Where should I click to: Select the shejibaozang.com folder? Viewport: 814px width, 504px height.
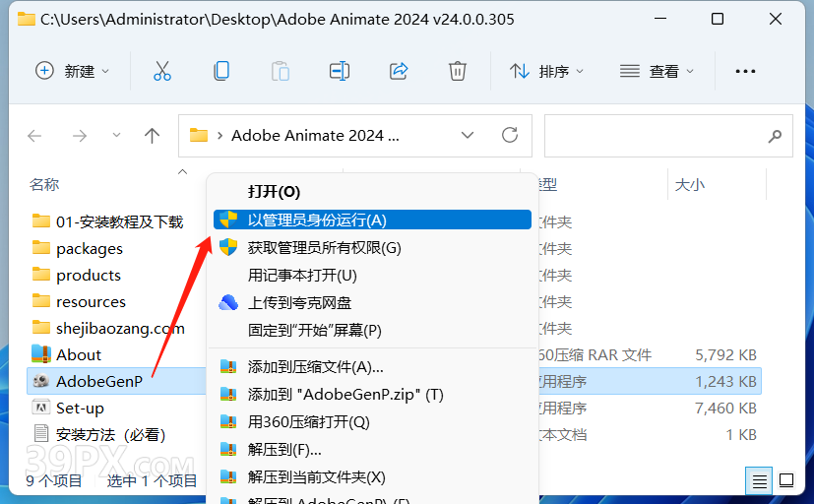click(x=120, y=329)
